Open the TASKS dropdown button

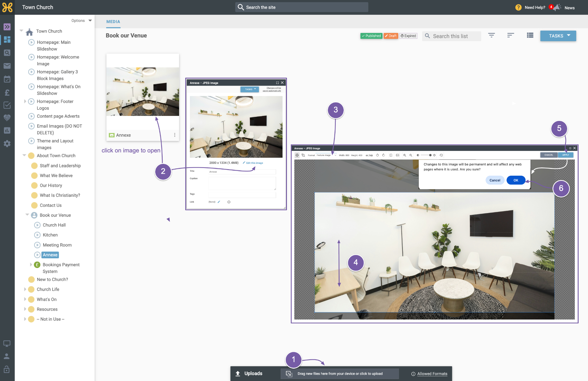[558, 36]
